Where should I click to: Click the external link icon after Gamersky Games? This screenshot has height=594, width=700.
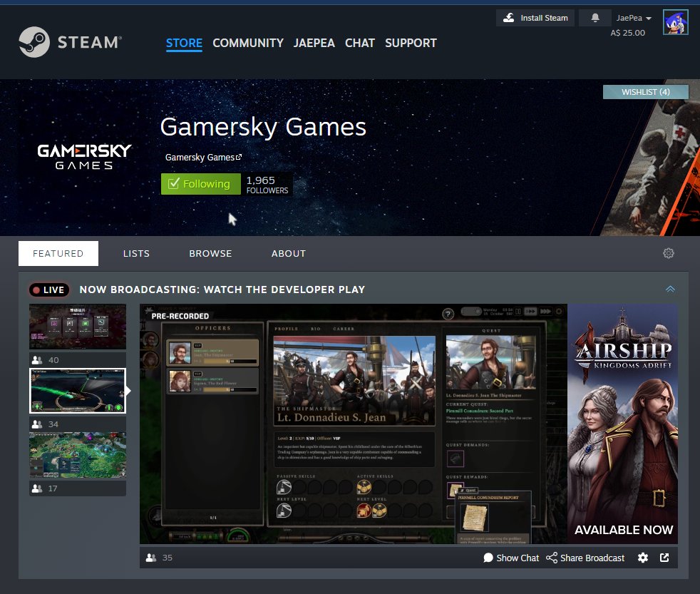pyautogui.click(x=239, y=157)
